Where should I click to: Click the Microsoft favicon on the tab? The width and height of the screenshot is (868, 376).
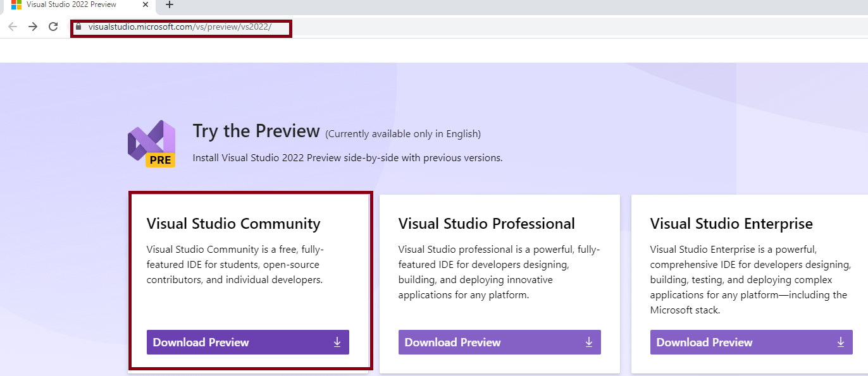click(16, 4)
